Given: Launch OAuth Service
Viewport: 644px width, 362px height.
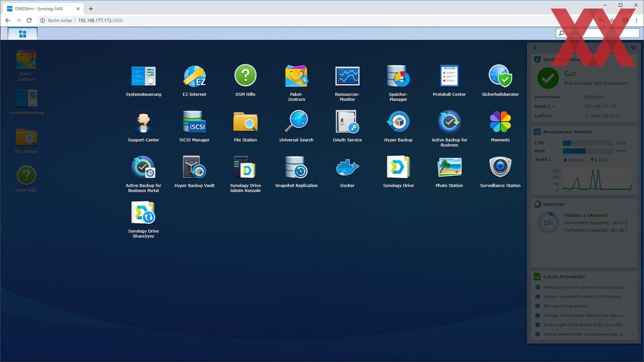Looking at the screenshot, I should [347, 122].
